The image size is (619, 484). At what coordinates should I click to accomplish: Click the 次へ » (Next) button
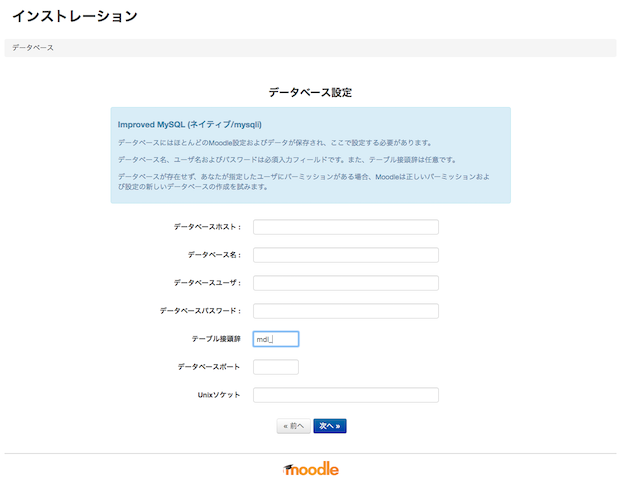pyautogui.click(x=330, y=426)
